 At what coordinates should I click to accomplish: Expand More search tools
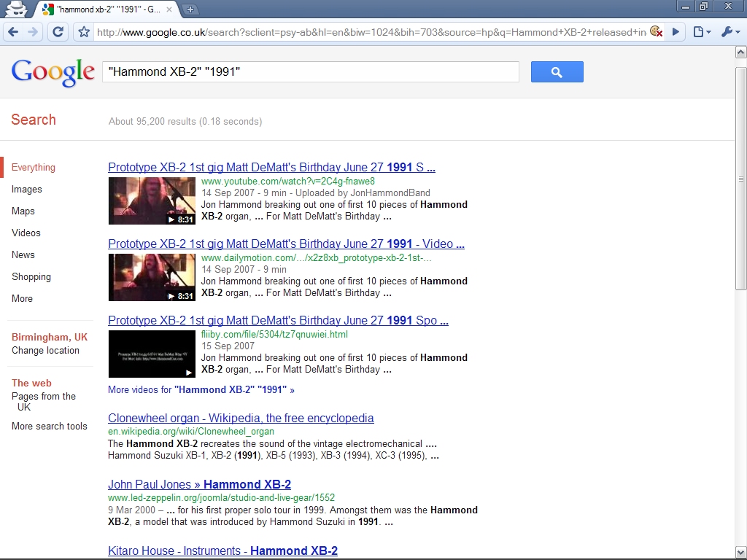click(x=49, y=426)
